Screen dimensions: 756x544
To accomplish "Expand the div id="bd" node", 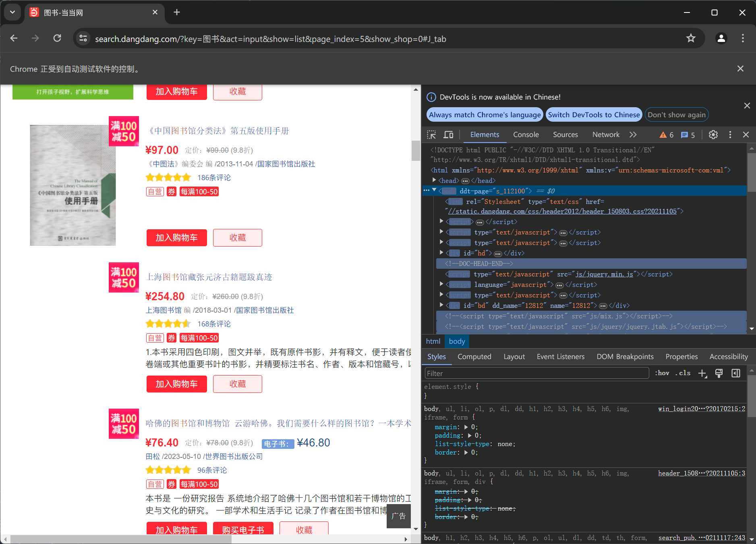I will tap(441, 305).
